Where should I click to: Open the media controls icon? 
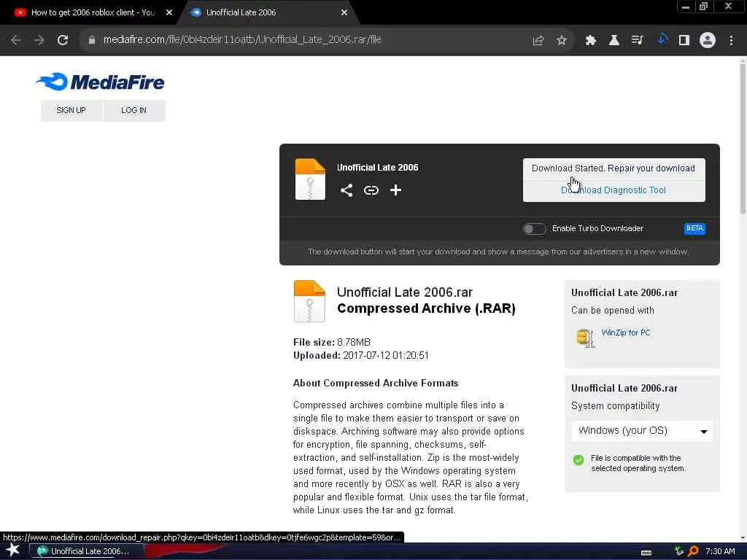(x=637, y=41)
